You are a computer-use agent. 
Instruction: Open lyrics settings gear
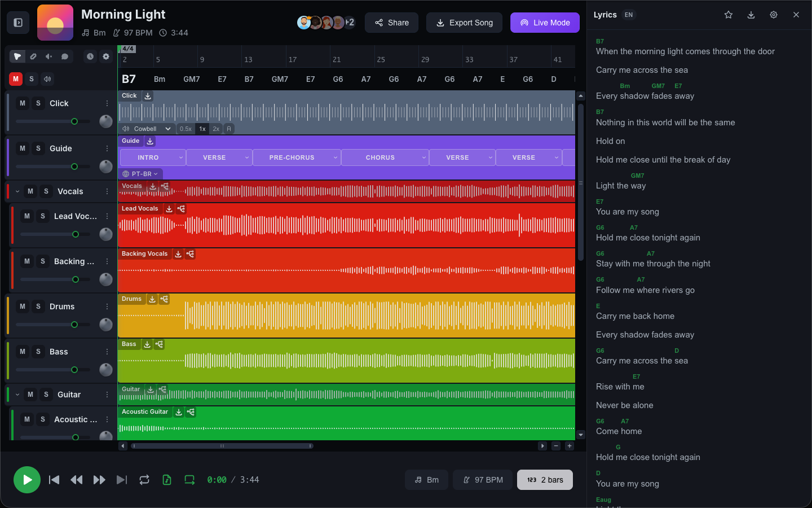click(774, 15)
